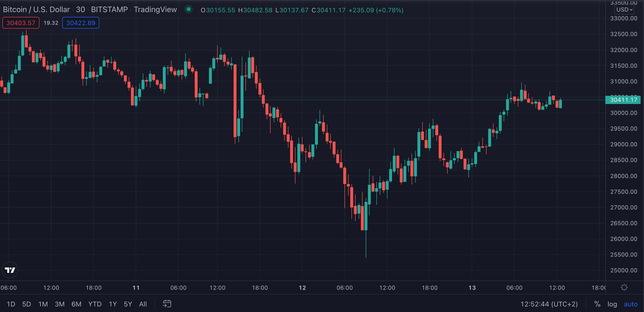Open the timezone menu at 12:52:44 (UTC+2)
The height and width of the screenshot is (312, 644).
[x=549, y=304]
